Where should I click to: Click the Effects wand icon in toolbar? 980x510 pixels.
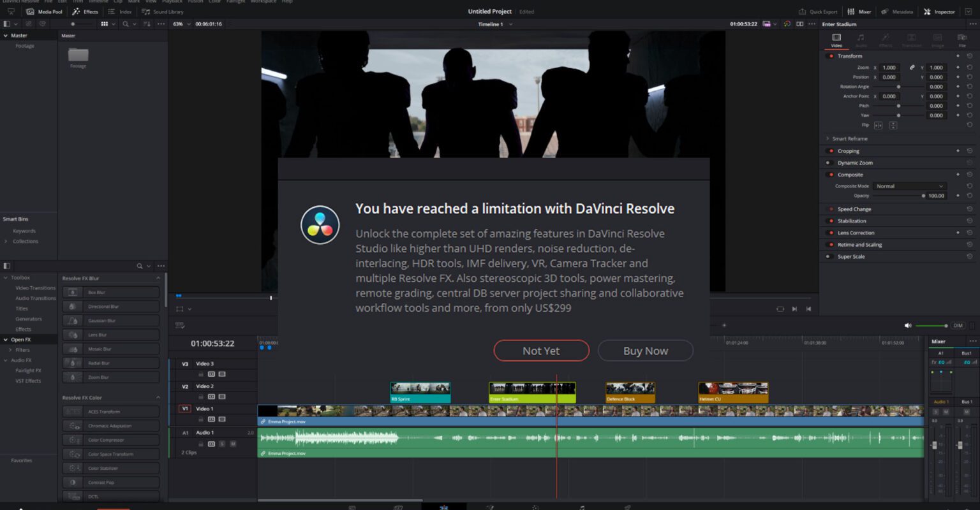[76, 11]
